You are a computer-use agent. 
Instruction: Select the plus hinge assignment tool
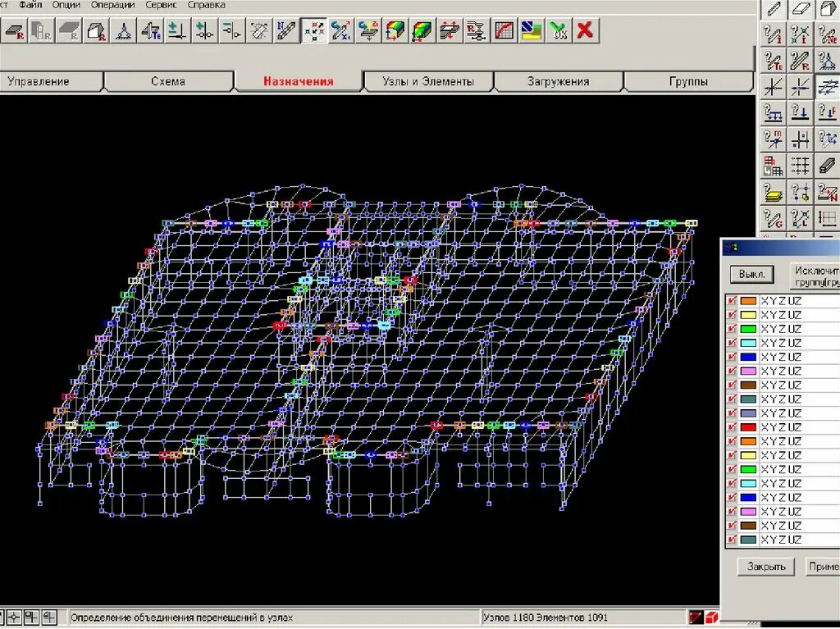tap(204, 30)
